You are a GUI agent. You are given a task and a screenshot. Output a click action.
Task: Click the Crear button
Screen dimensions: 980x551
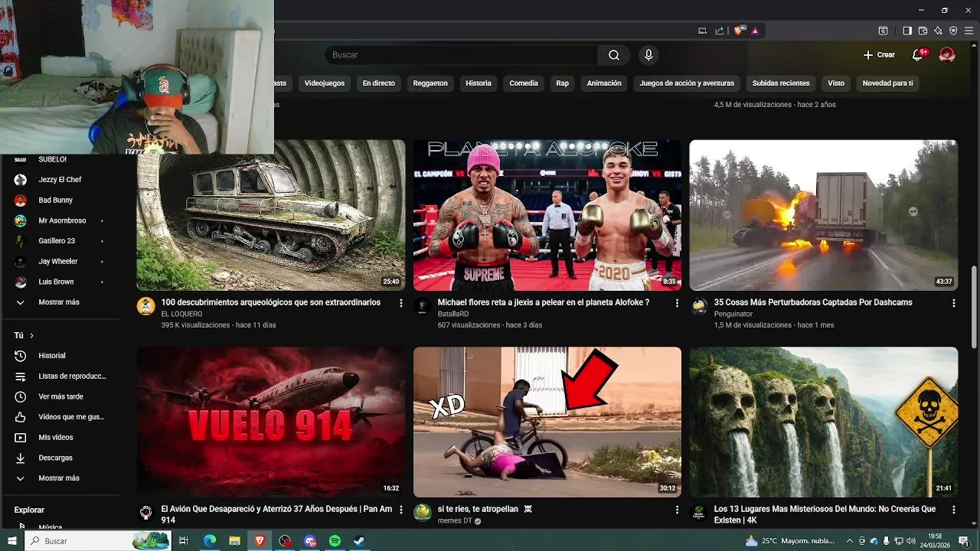pos(879,55)
